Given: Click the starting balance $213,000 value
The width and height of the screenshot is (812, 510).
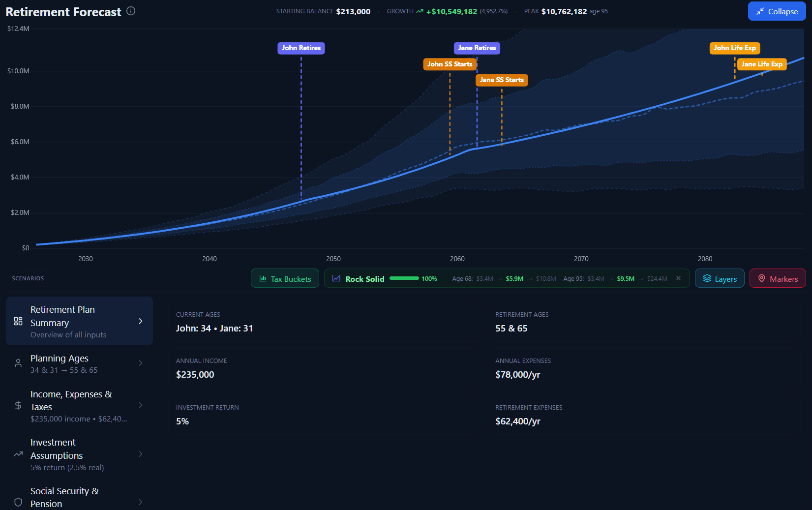Looking at the screenshot, I should coord(353,11).
